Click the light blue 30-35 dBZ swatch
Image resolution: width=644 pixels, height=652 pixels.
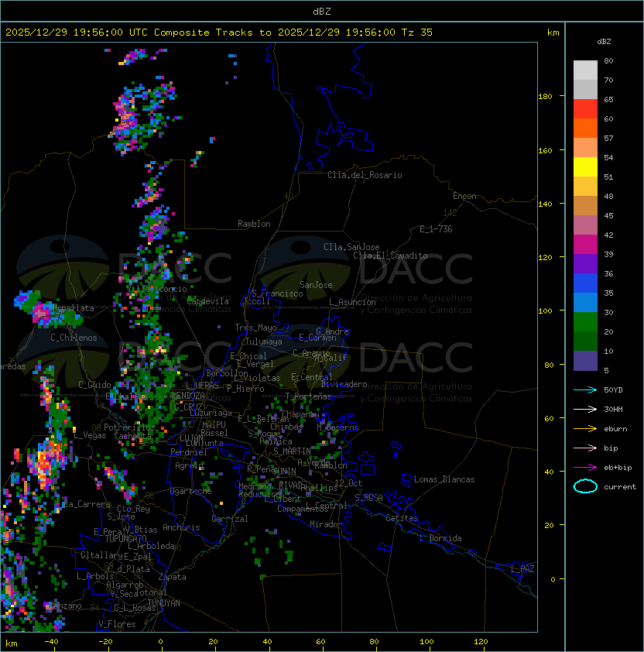coord(585,303)
